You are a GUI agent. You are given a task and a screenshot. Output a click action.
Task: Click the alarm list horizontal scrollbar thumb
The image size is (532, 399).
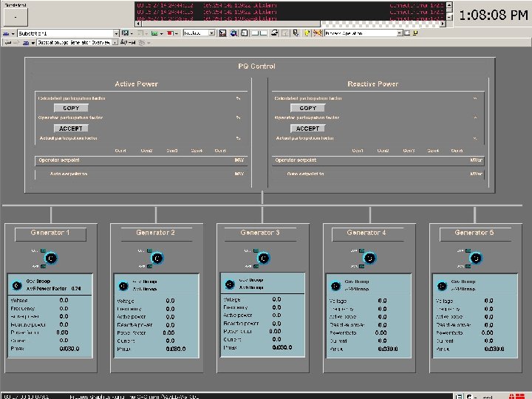click(231, 24)
